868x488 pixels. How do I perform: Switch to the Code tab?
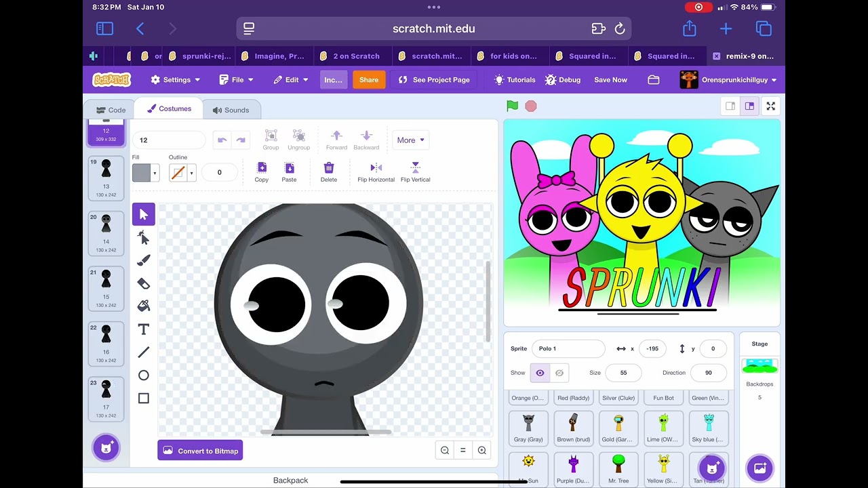click(111, 110)
